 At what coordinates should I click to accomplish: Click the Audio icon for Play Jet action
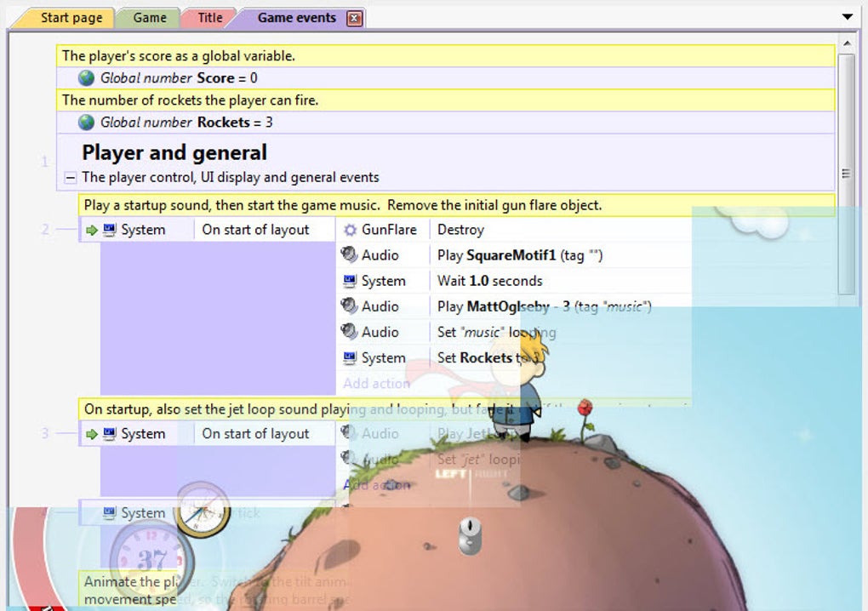click(348, 431)
